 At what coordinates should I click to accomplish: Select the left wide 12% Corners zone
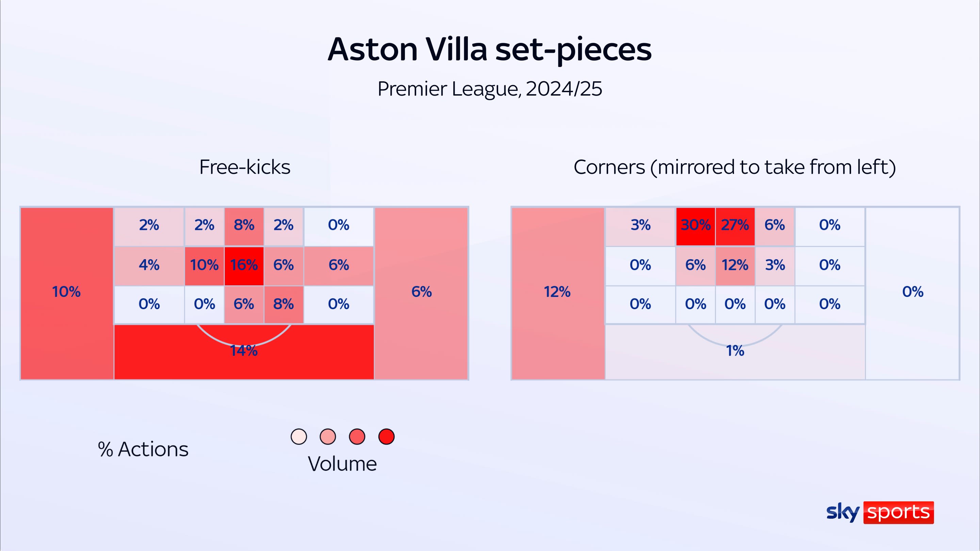557,292
